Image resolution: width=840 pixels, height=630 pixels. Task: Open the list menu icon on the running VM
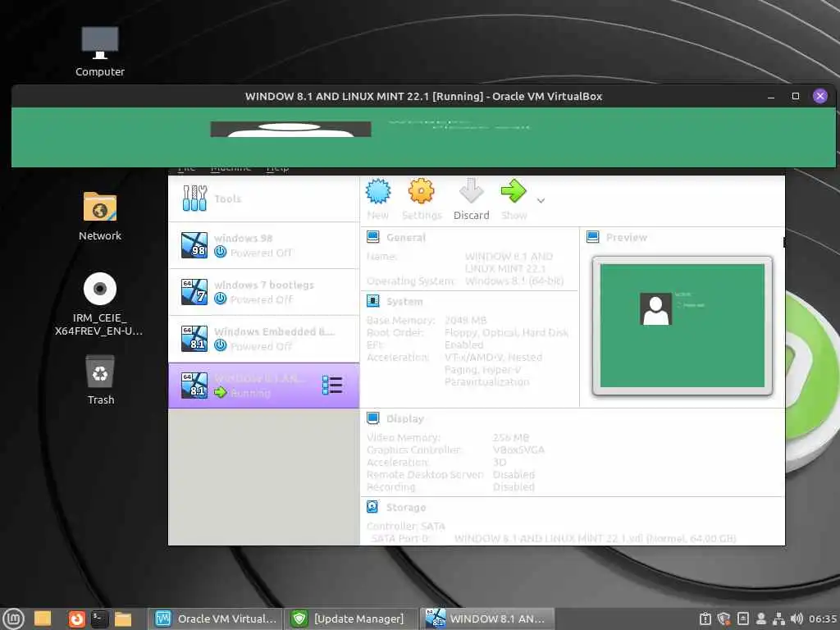click(x=332, y=386)
